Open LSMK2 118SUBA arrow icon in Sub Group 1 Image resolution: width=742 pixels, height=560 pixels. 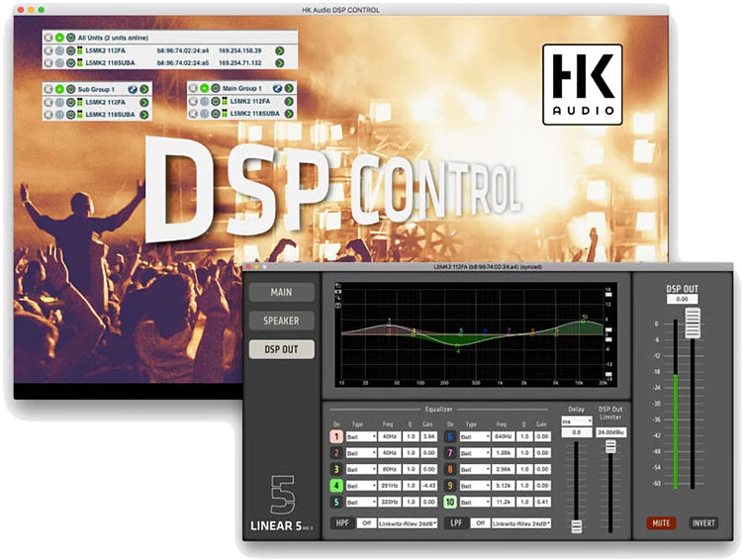(x=143, y=115)
